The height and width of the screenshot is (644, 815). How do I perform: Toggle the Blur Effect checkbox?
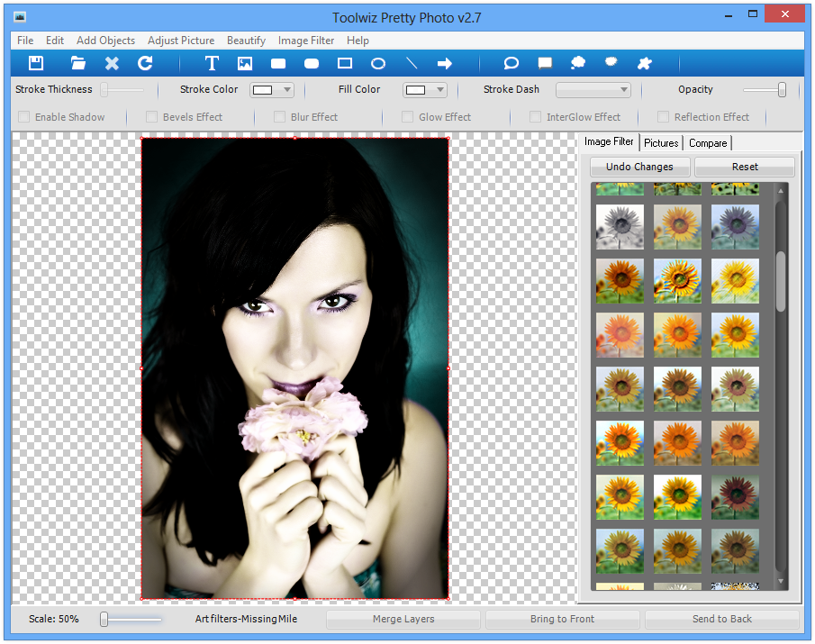pos(280,117)
